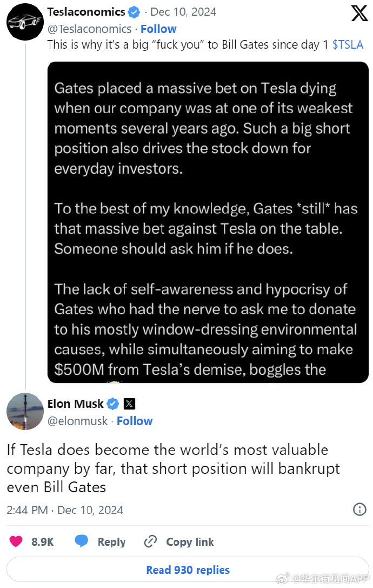Click the Copy link text
Screen dimensions: 373x588
pyautogui.click(x=190, y=542)
